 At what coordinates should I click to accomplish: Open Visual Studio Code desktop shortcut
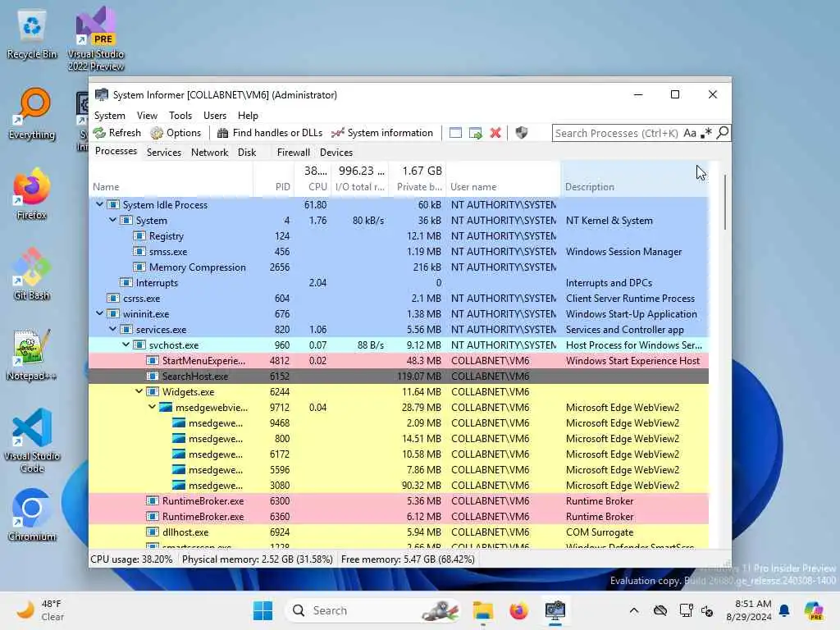[32, 441]
